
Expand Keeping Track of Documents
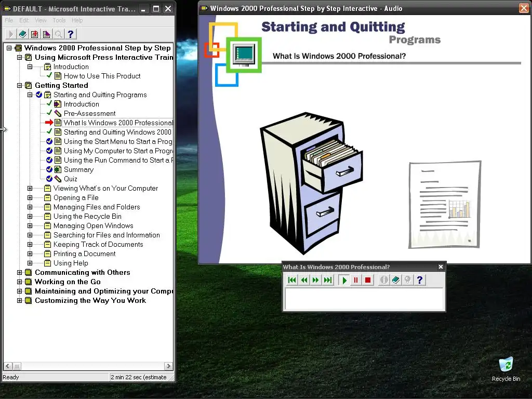pos(30,244)
